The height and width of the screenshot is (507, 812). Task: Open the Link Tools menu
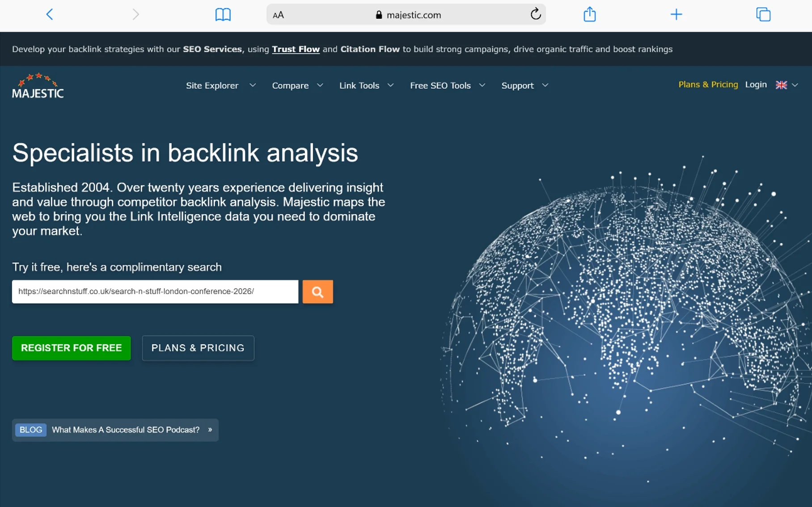(359, 85)
